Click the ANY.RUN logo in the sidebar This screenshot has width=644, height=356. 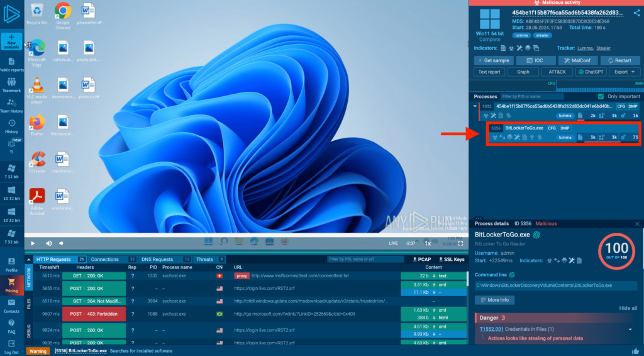tap(11, 14)
